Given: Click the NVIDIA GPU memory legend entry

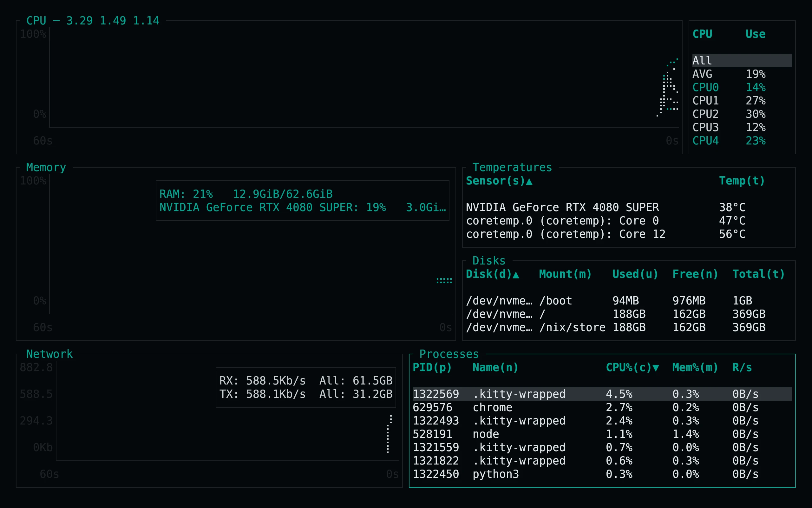Looking at the screenshot, I should 303,207.
